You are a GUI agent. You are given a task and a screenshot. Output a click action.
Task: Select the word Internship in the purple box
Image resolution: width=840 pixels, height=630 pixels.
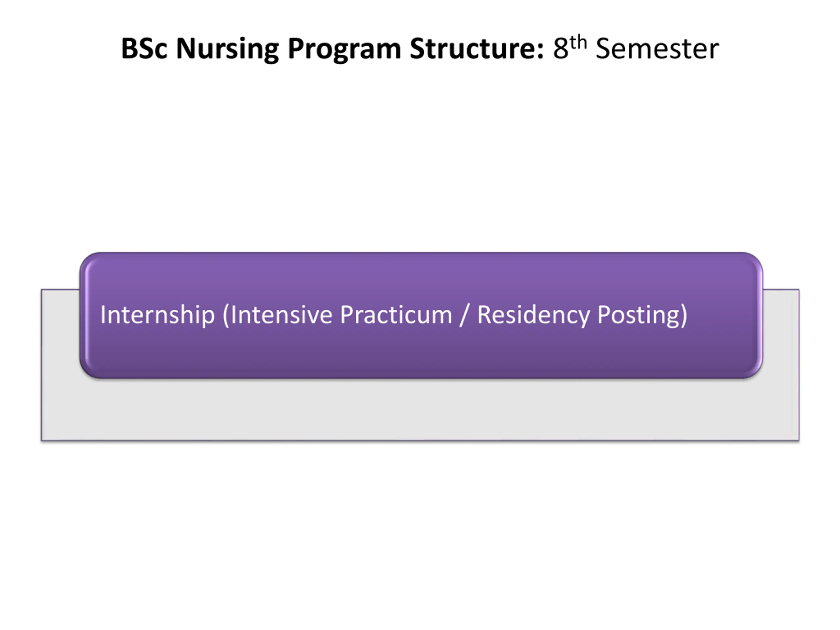point(157,315)
